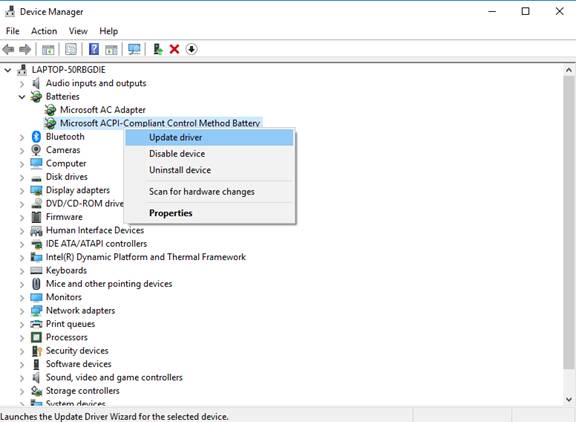Screen dimensions: 576x422
Task: Click the scrollbar down arrow
Action: point(569,399)
